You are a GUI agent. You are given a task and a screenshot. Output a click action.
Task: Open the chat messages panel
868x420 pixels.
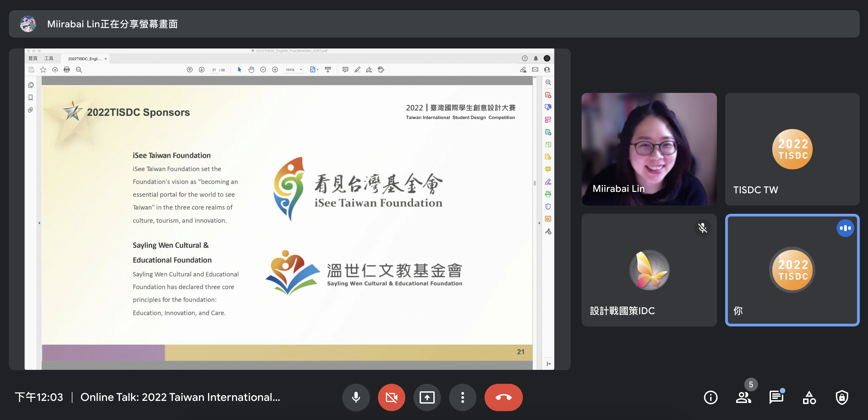click(x=776, y=397)
